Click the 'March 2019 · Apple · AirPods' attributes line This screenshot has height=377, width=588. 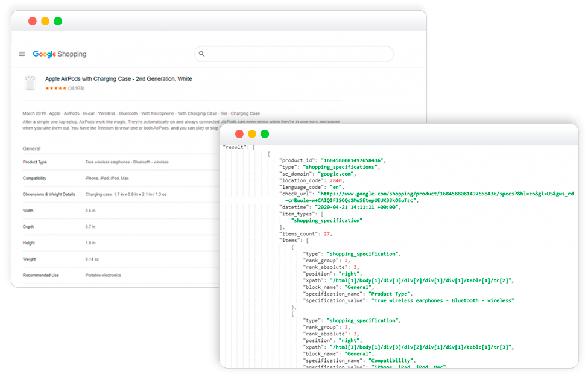click(x=141, y=113)
